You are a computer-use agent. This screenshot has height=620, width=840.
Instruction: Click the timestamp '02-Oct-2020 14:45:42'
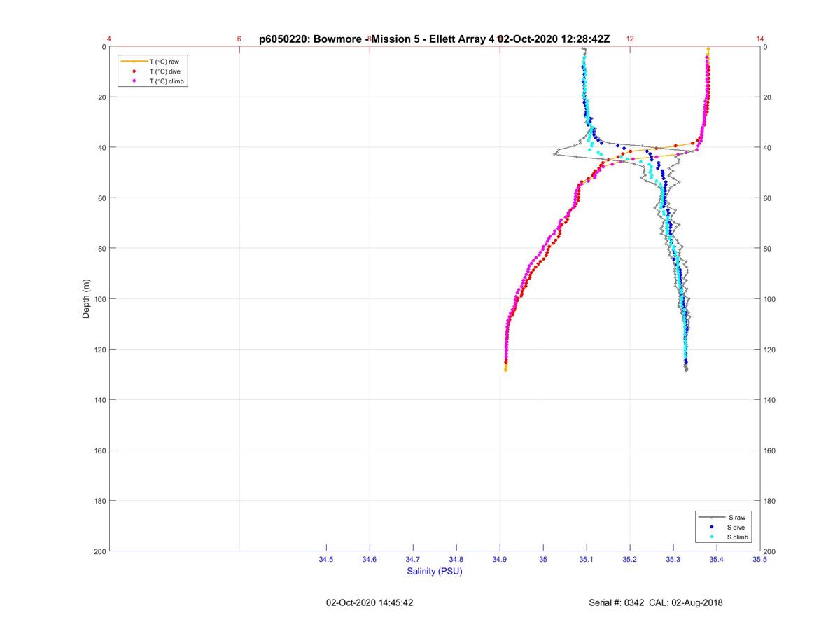coord(370,602)
